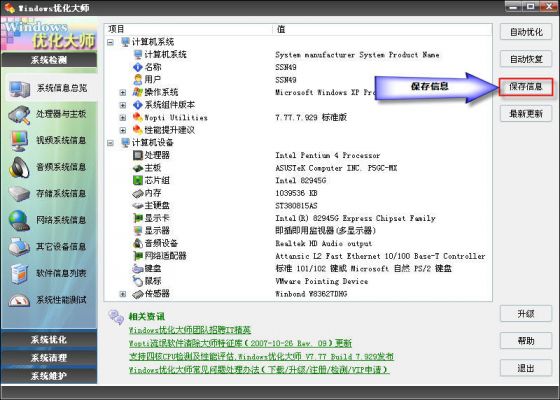
Task: Click the 网络适配器 card icon
Action: point(138,256)
